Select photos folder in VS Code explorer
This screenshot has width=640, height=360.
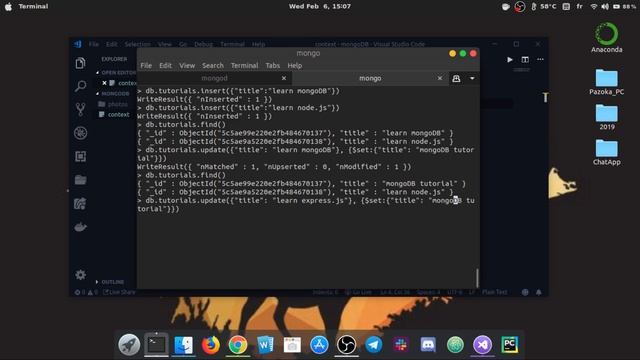click(118, 104)
